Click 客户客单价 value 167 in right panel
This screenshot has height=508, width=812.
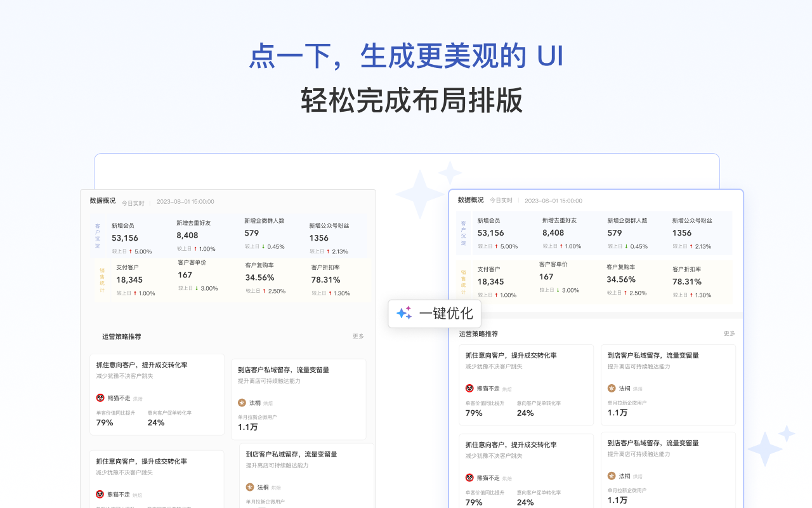pyautogui.click(x=546, y=277)
